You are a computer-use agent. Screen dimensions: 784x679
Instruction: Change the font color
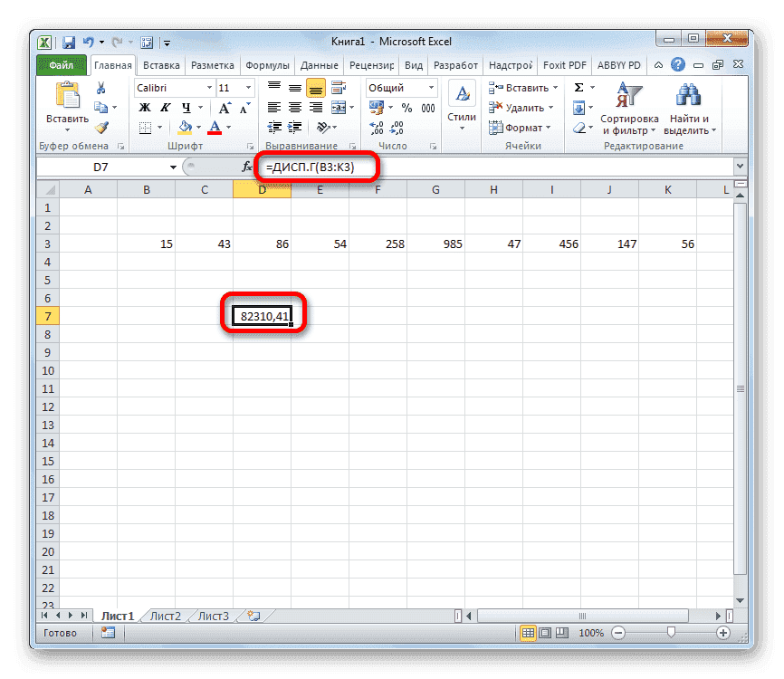pyautogui.click(x=216, y=128)
